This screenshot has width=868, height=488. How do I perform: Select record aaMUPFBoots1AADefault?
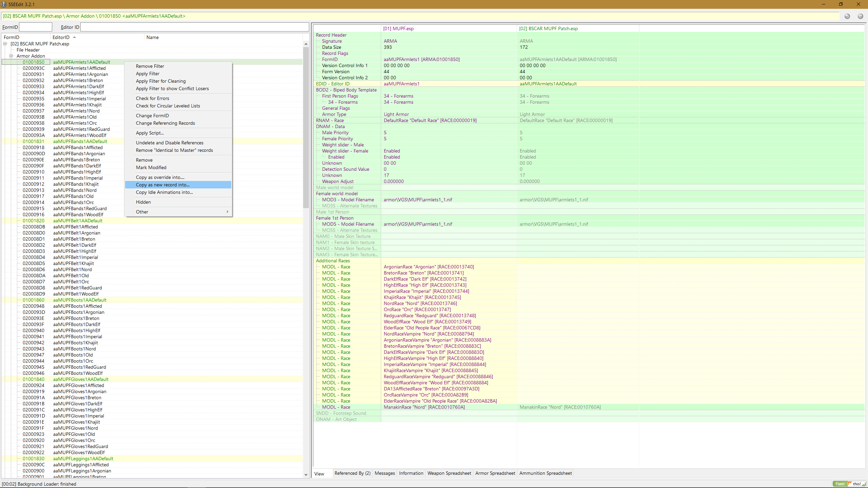click(80, 300)
